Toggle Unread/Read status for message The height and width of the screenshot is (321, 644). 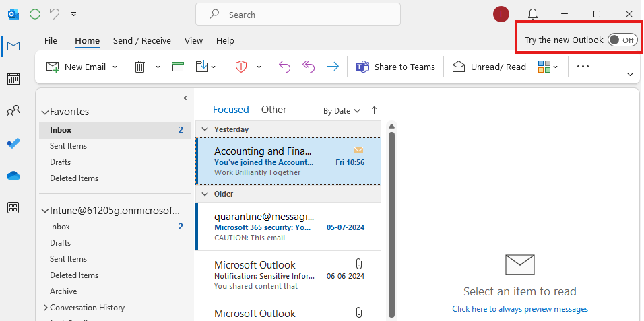pyautogui.click(x=489, y=67)
